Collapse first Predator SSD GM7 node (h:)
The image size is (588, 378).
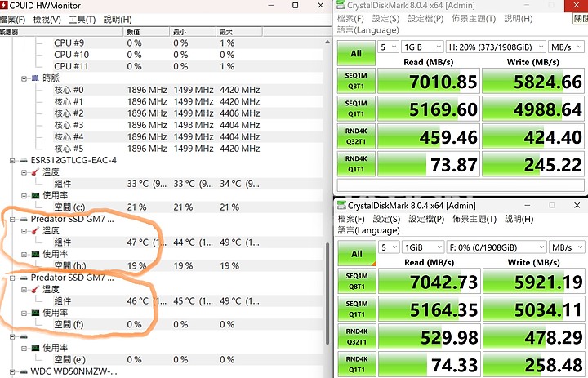pos(12,219)
